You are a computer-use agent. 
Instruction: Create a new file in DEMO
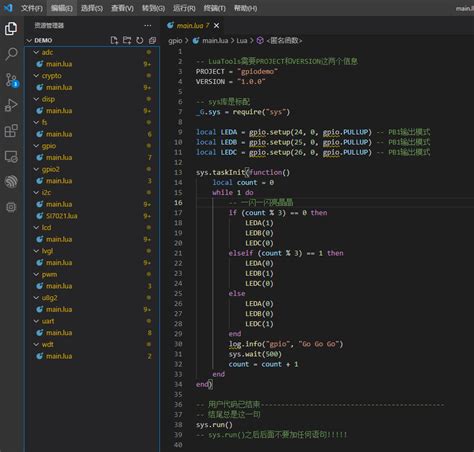click(114, 40)
